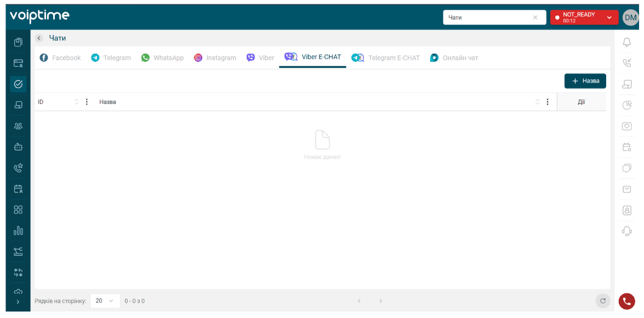
Task: Click the card-with-person icon in left sidebar
Action: [x=18, y=63]
